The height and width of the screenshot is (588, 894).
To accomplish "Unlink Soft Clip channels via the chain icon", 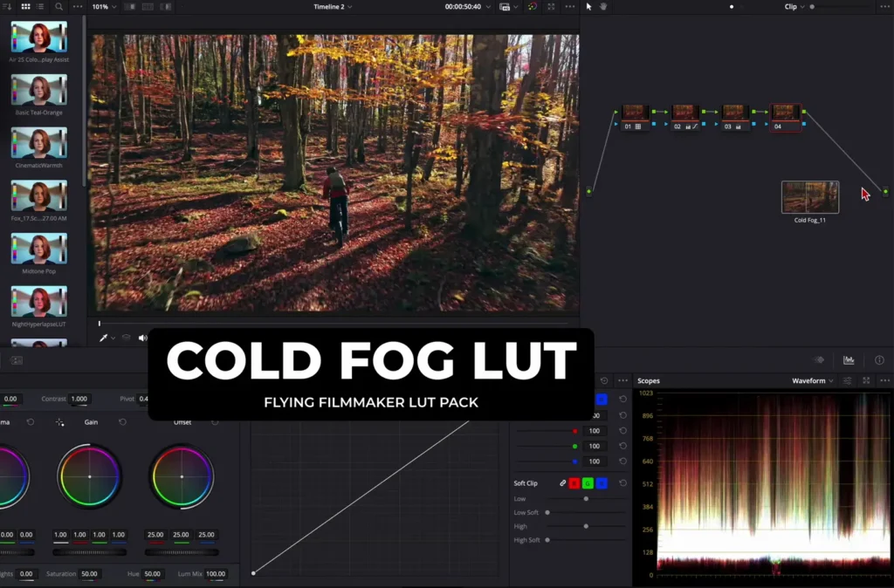I will pos(563,482).
